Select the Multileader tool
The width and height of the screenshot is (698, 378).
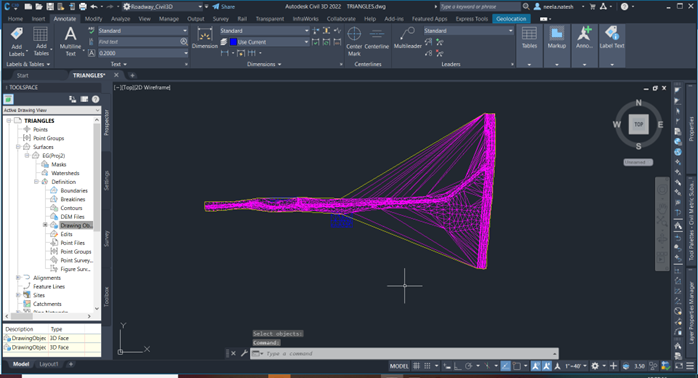407,38
